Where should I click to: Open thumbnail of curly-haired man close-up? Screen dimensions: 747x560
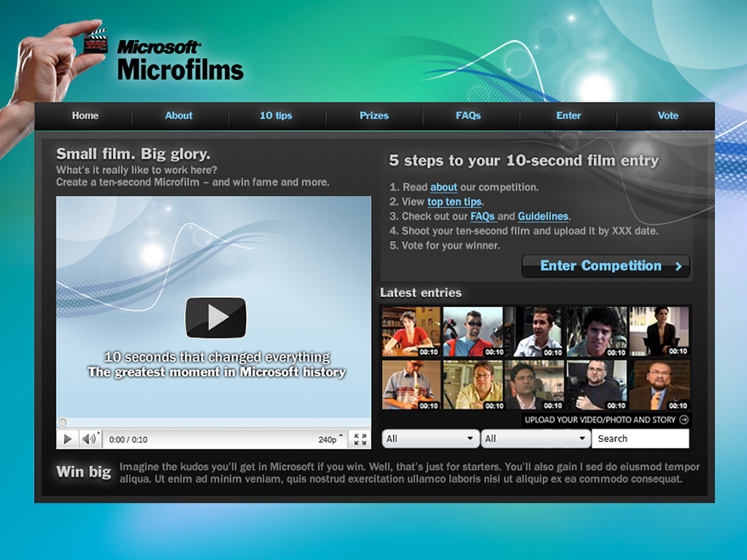(x=597, y=332)
